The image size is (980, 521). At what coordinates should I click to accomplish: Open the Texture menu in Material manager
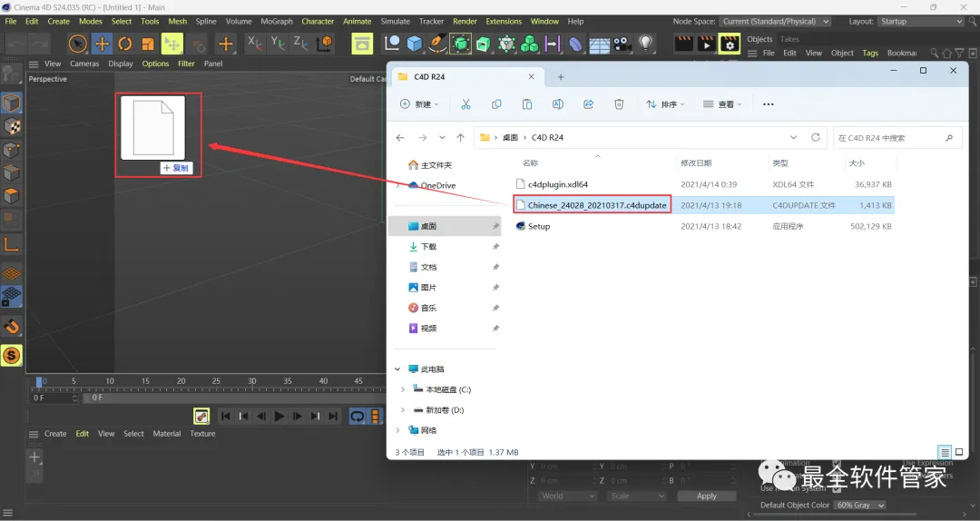[x=202, y=434]
